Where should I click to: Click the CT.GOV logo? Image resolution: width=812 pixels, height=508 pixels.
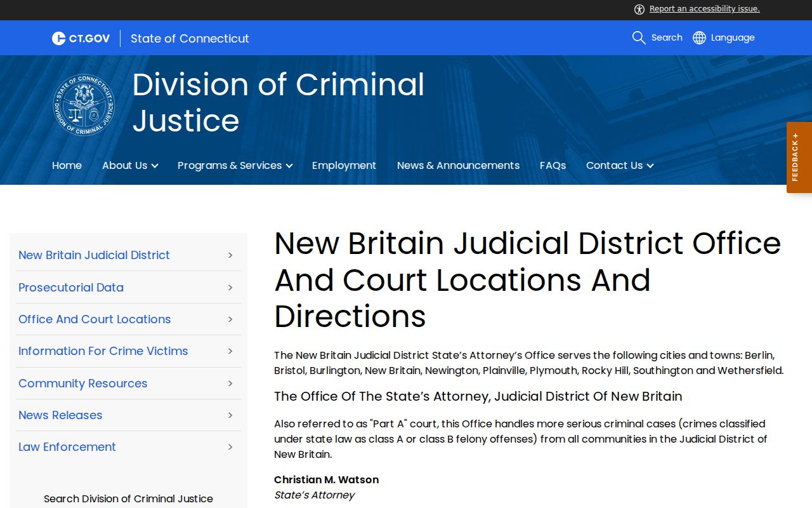coord(81,38)
